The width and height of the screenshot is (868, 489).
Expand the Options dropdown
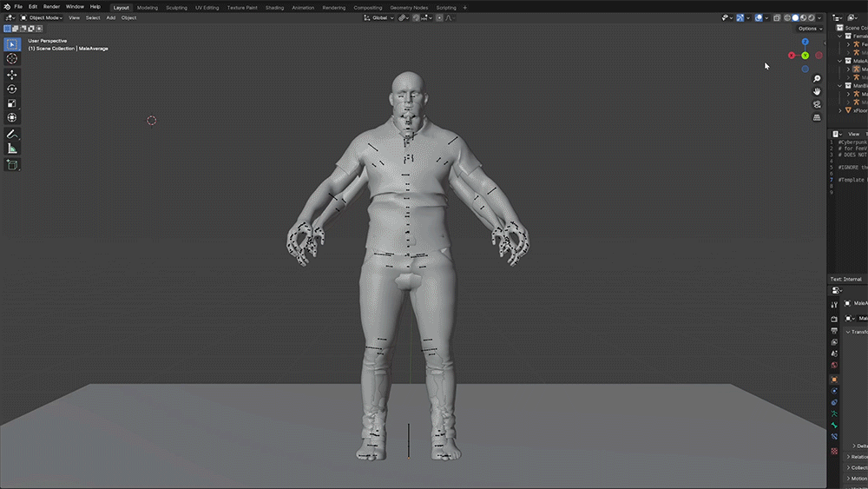pos(809,29)
